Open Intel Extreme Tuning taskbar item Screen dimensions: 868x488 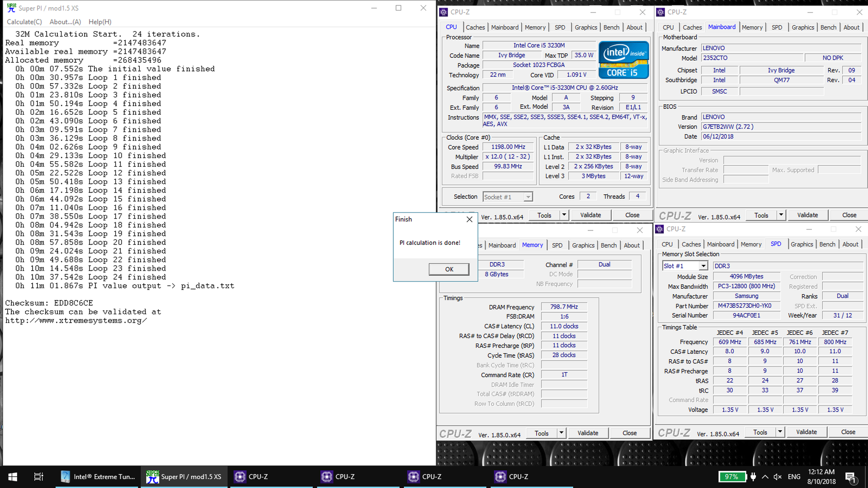pos(98,477)
